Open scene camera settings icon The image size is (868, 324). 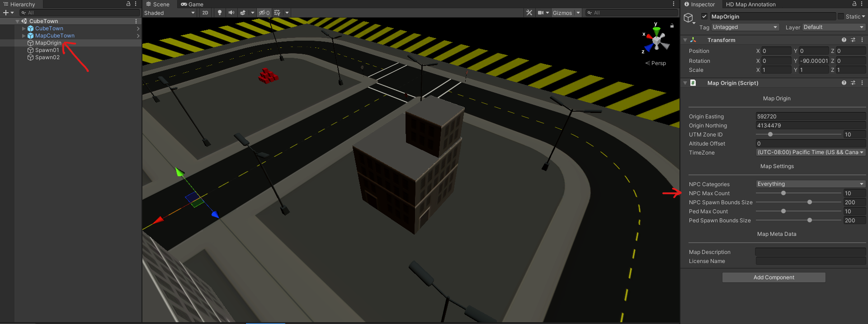541,13
